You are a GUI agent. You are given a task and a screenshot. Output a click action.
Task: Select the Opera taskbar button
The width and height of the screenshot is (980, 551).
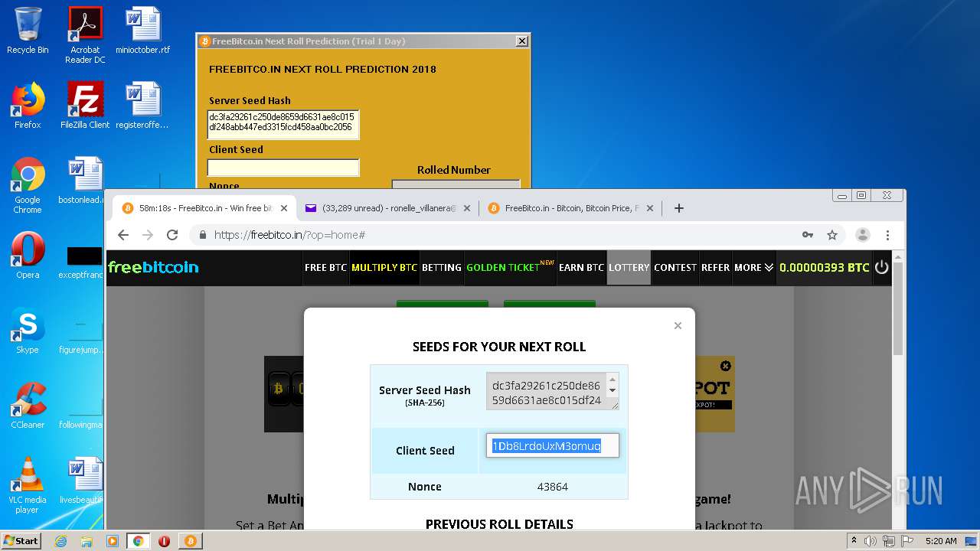pos(164,541)
